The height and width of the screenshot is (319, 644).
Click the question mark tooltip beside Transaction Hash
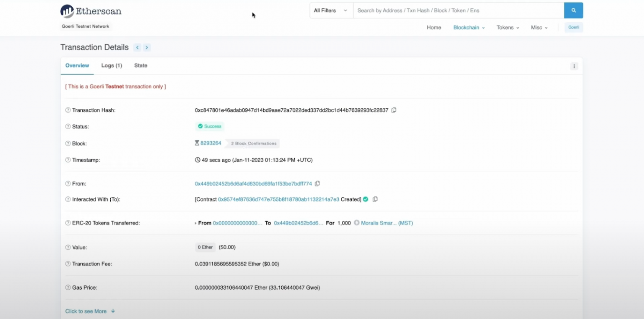(68, 110)
